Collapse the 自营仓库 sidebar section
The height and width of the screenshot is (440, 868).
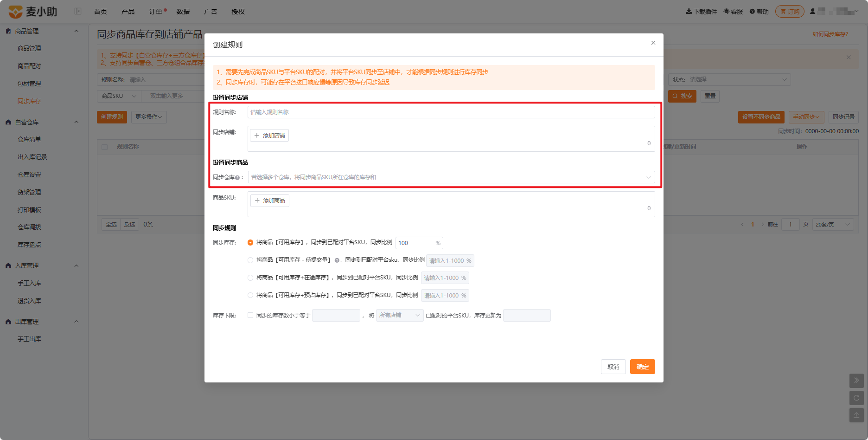point(77,122)
